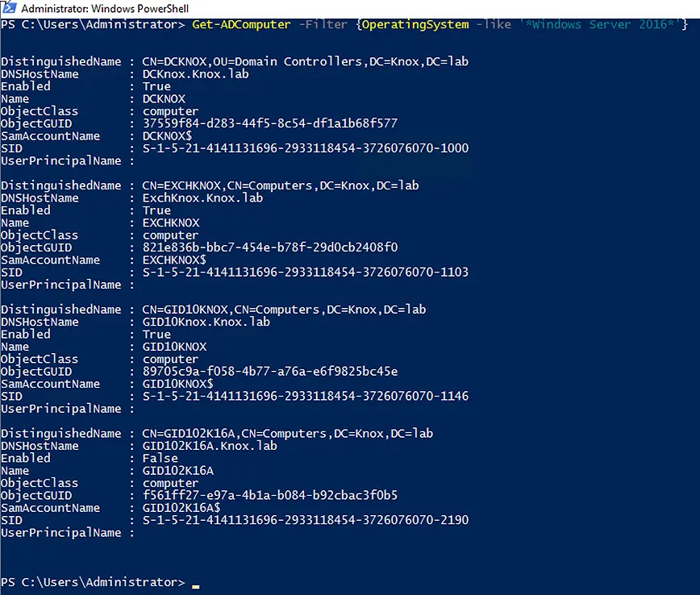Click the DNS host name ExchKnox.Knox.lab
The image size is (700, 595).
click(x=202, y=198)
